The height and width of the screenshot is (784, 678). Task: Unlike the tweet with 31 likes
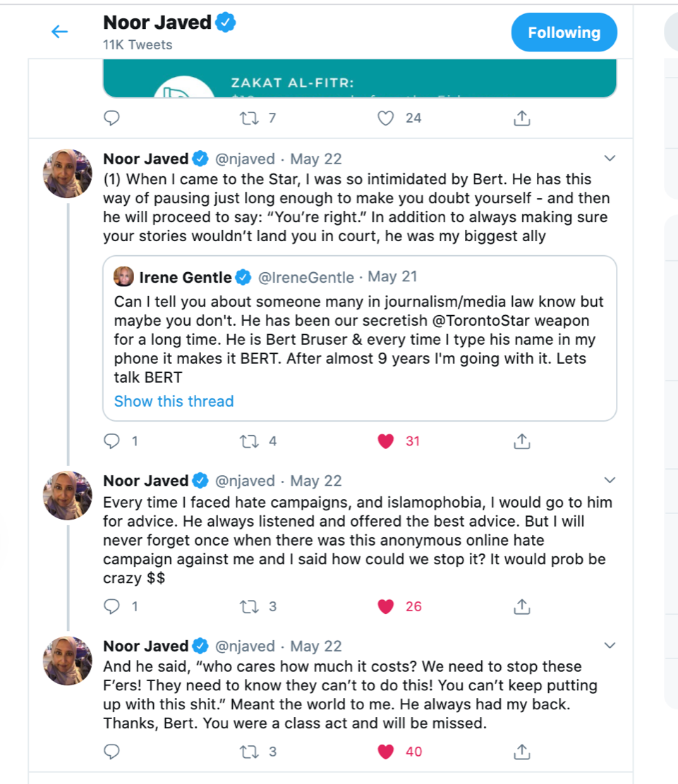point(385,441)
